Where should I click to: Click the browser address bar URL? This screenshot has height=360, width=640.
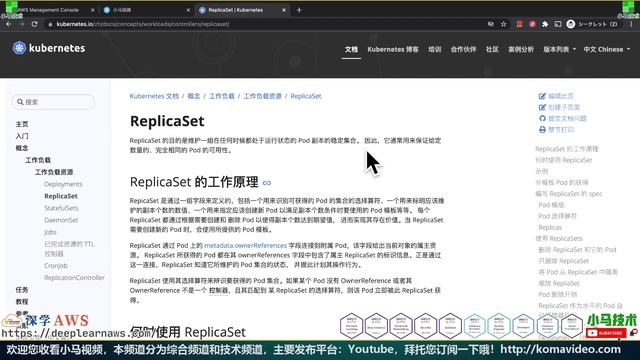coord(143,24)
